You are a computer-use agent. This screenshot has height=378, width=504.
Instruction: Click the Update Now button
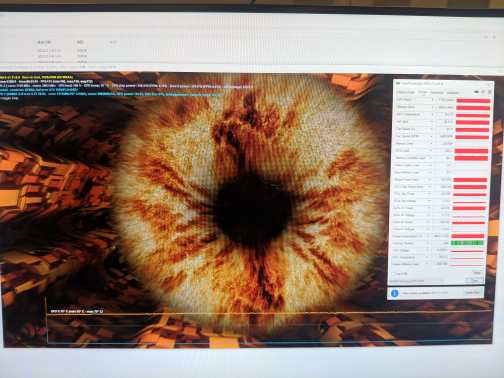click(472, 293)
